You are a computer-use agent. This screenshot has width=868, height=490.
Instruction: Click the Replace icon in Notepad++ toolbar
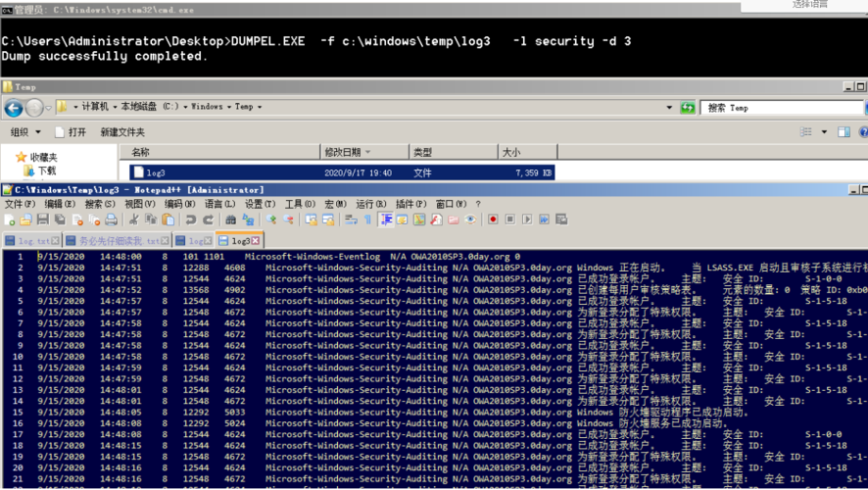(248, 220)
